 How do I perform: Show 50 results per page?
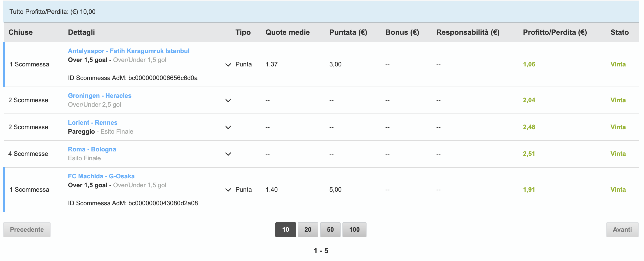330,230
